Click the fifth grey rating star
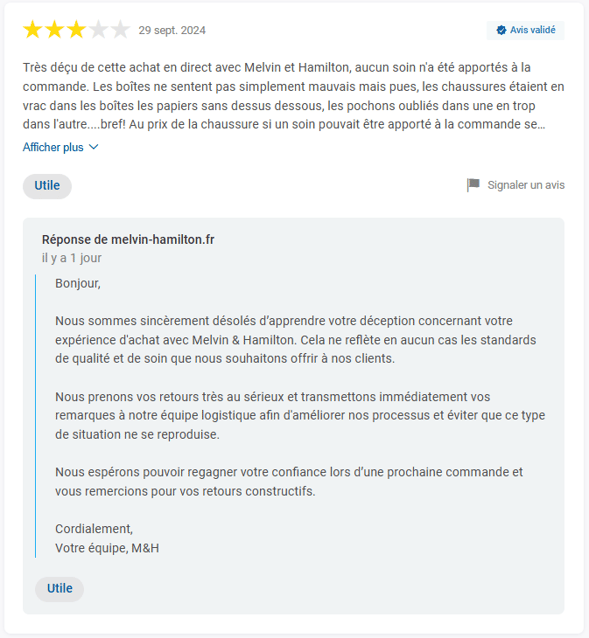 coord(120,30)
